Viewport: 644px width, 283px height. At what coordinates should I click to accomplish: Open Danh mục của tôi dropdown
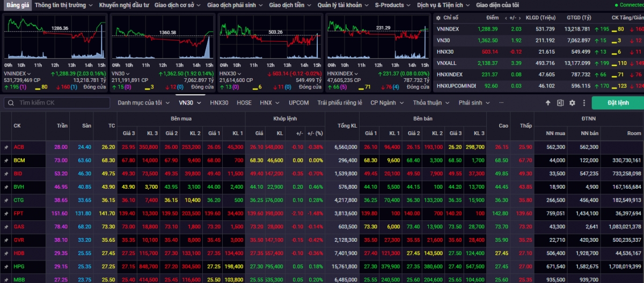pyautogui.click(x=143, y=102)
